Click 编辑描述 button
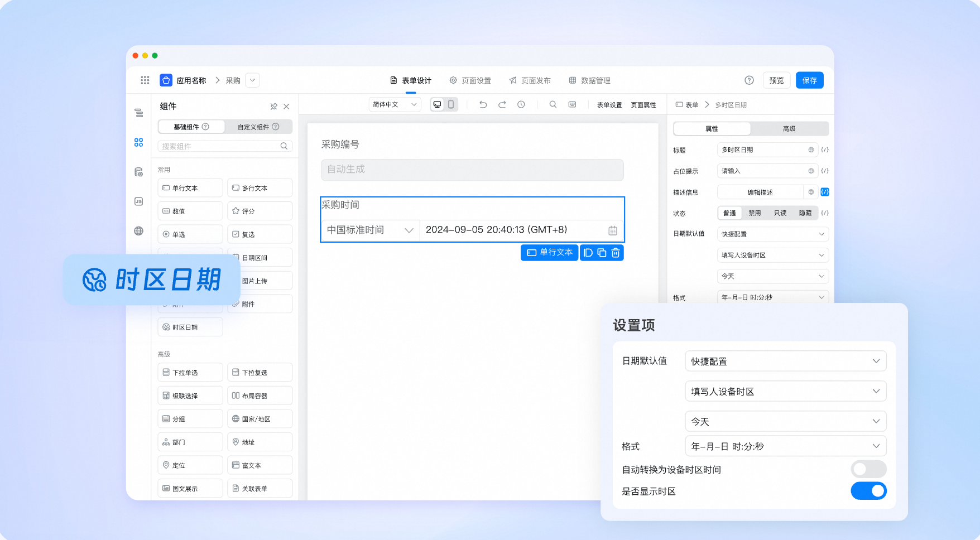980x540 pixels. pyautogui.click(x=760, y=192)
